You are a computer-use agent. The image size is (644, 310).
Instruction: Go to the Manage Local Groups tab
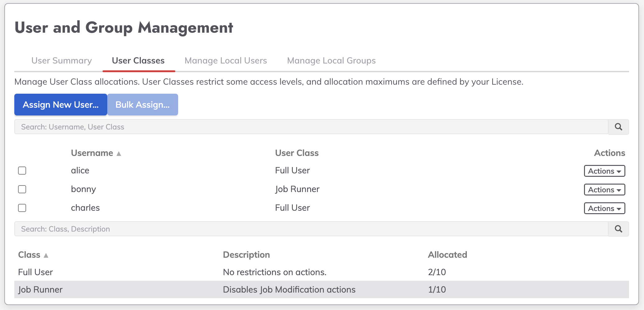[331, 61]
